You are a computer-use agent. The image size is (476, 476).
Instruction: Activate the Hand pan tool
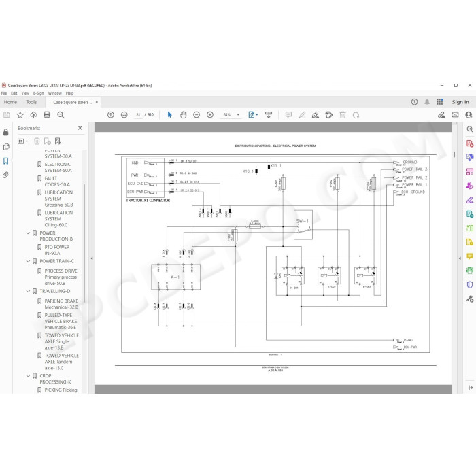[183, 115]
